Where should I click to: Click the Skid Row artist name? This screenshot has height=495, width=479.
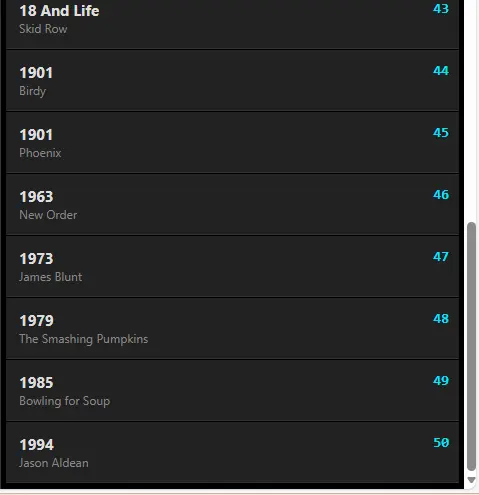[43, 29]
